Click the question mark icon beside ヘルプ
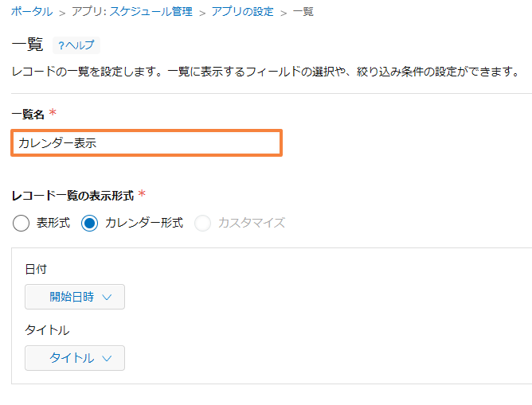 pyautogui.click(x=61, y=45)
